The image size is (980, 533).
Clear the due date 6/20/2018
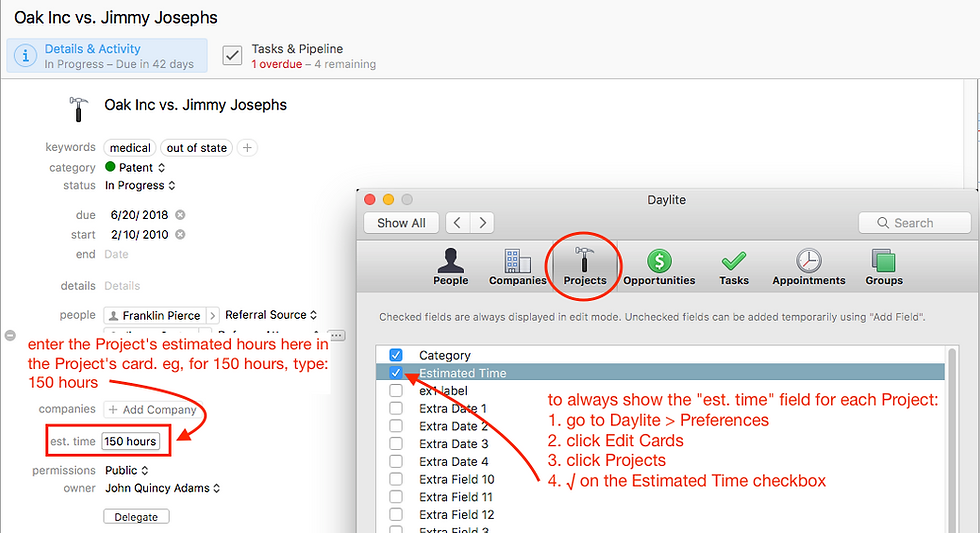tap(180, 215)
